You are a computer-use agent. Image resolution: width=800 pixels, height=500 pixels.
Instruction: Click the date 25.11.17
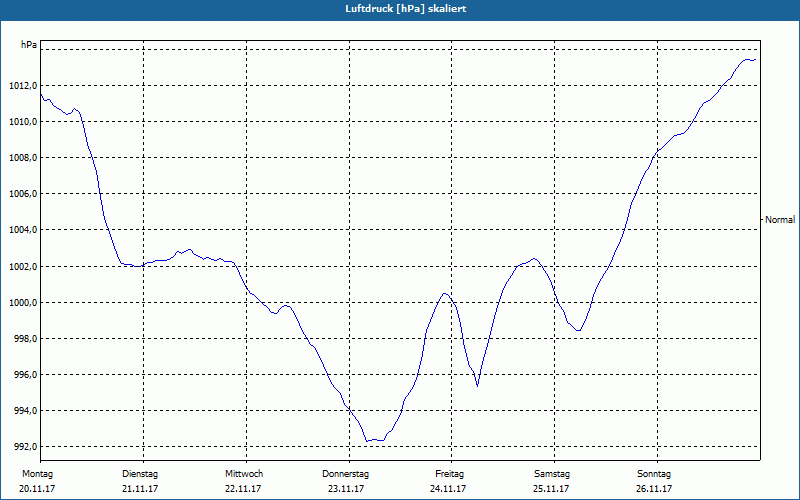pyautogui.click(x=552, y=489)
